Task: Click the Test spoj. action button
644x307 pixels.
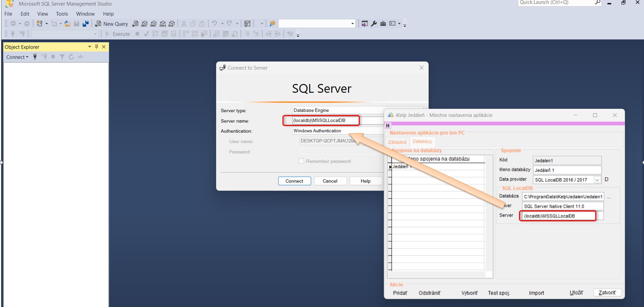Action: point(499,293)
